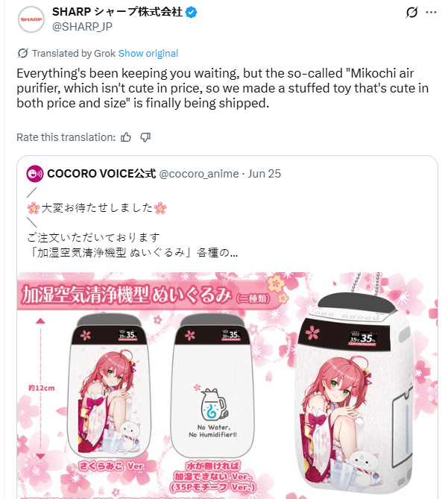Viewport: 448px width, 499px height.
Task: Rate translation with thumbs up
Action: pos(126,137)
